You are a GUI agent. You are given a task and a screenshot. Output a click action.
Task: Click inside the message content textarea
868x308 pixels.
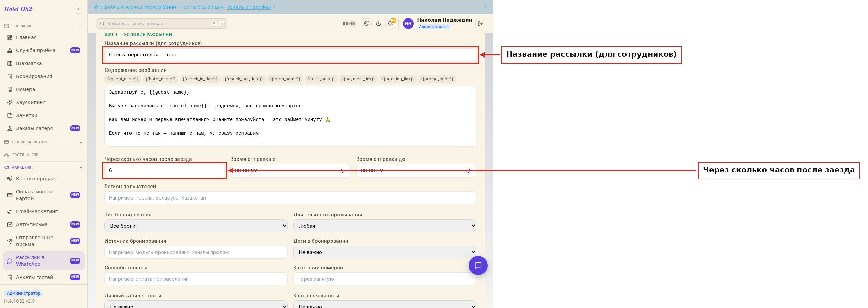[290, 116]
